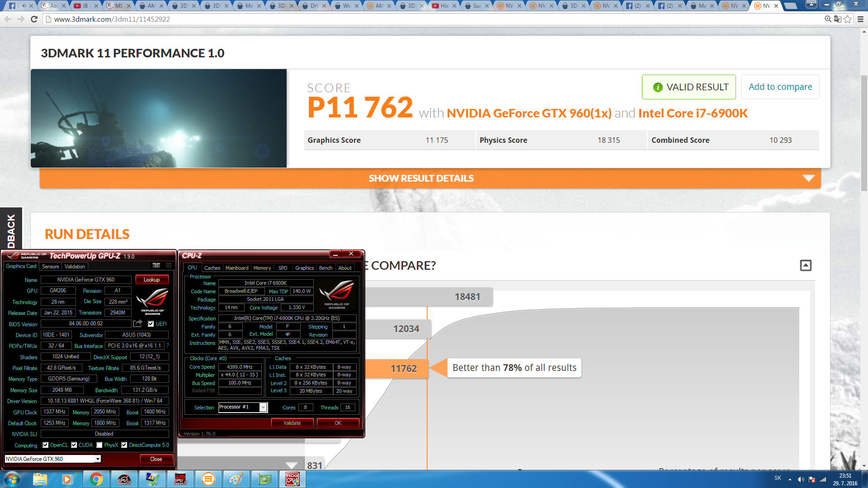Image resolution: width=868 pixels, height=488 pixels.
Task: Click the NVIDIA GeForce GTX 960(1x) link
Action: point(529,113)
